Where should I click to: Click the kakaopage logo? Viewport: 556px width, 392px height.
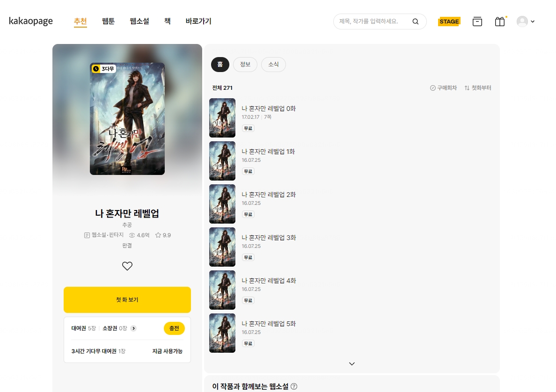click(x=31, y=21)
